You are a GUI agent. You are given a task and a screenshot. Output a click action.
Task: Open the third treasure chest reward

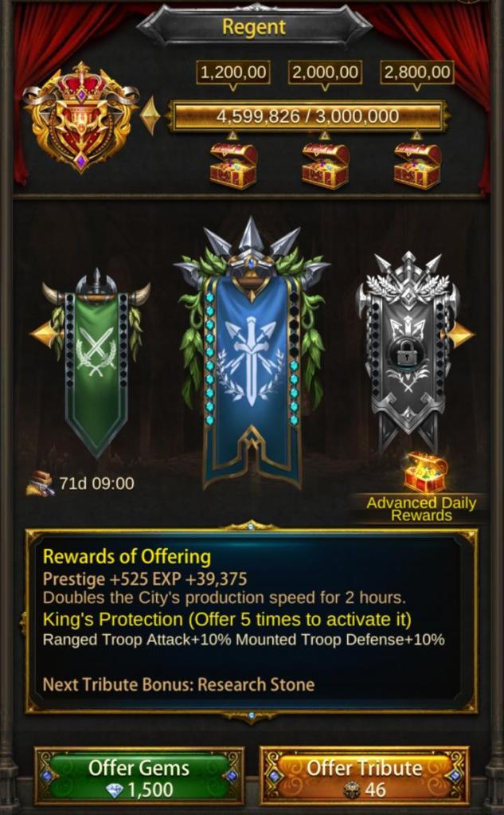(417, 166)
